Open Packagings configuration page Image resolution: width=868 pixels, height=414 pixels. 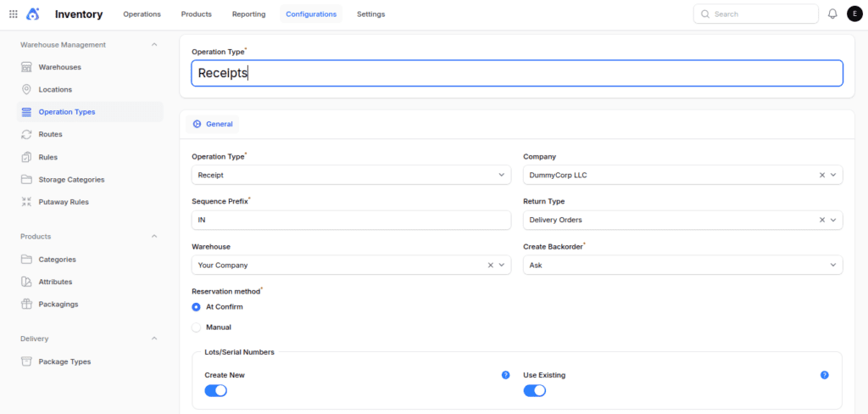(x=58, y=305)
